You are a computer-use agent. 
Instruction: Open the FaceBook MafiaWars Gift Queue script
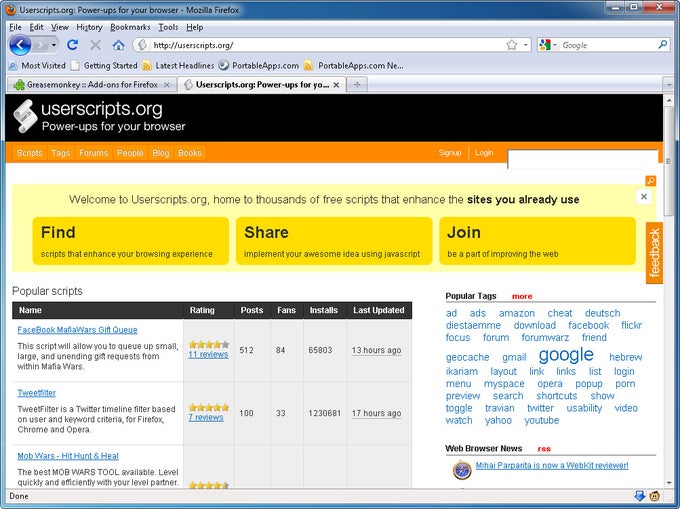click(x=77, y=330)
